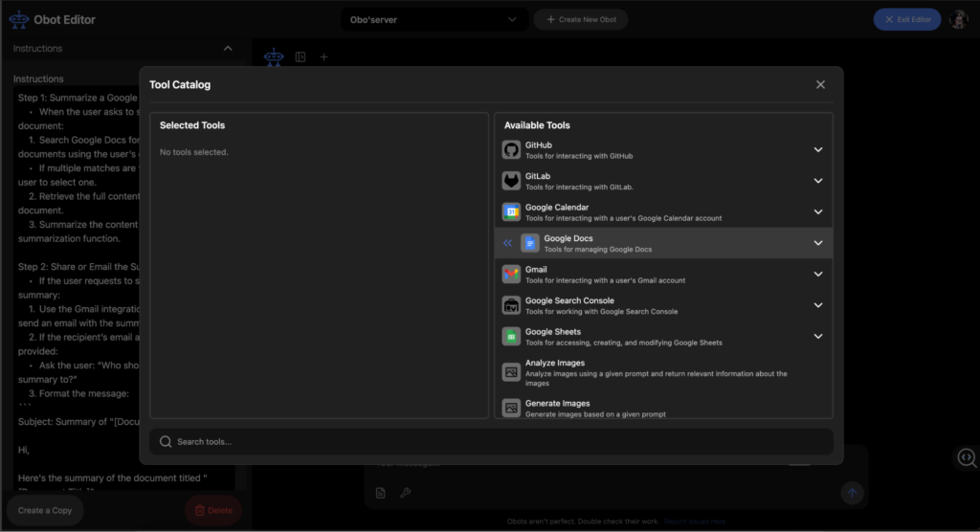
Task: Click the Google Search Console icon
Action: (511, 305)
